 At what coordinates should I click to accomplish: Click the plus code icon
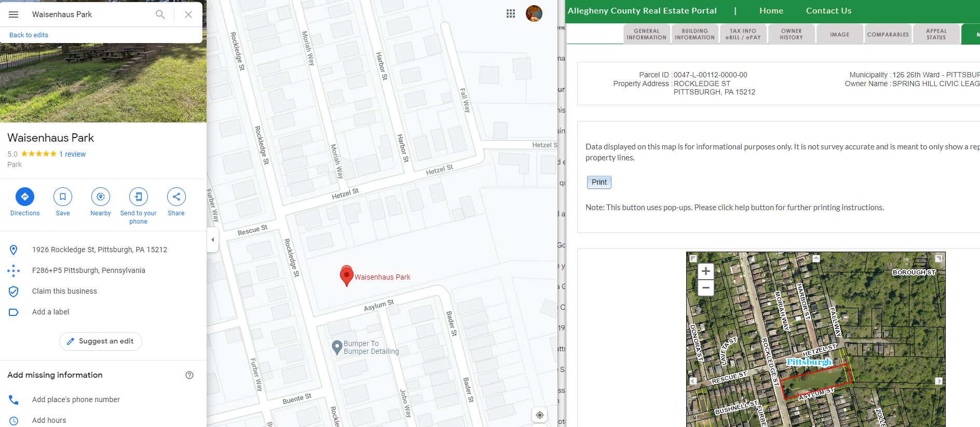pyautogui.click(x=14, y=270)
